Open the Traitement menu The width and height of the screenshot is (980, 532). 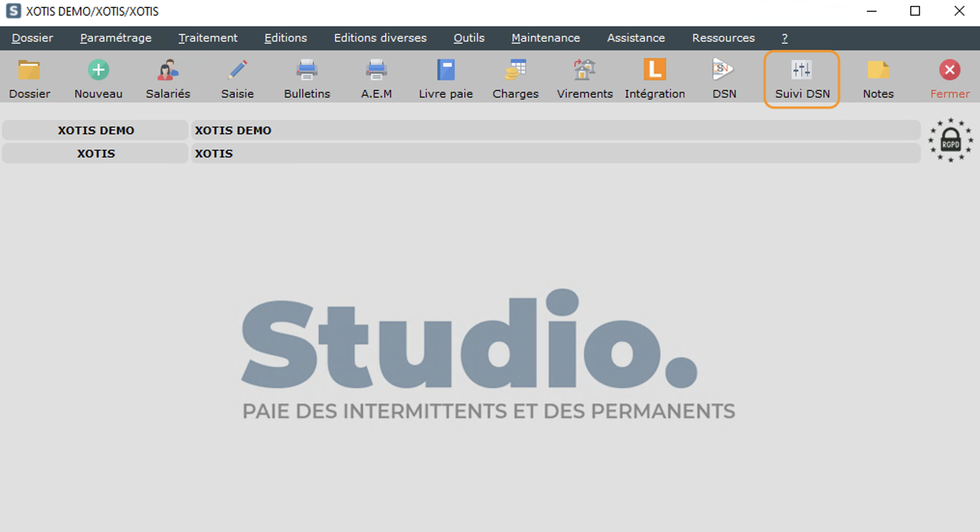coord(208,38)
